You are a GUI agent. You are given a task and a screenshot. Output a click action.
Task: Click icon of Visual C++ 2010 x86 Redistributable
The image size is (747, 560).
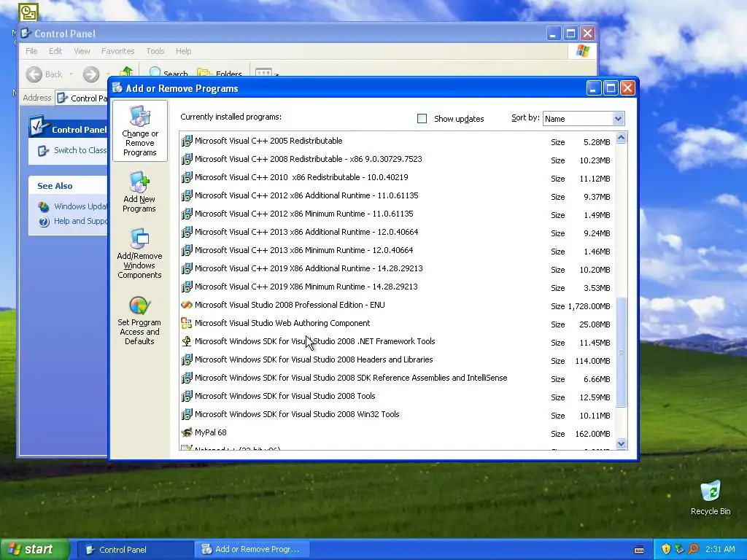click(186, 177)
